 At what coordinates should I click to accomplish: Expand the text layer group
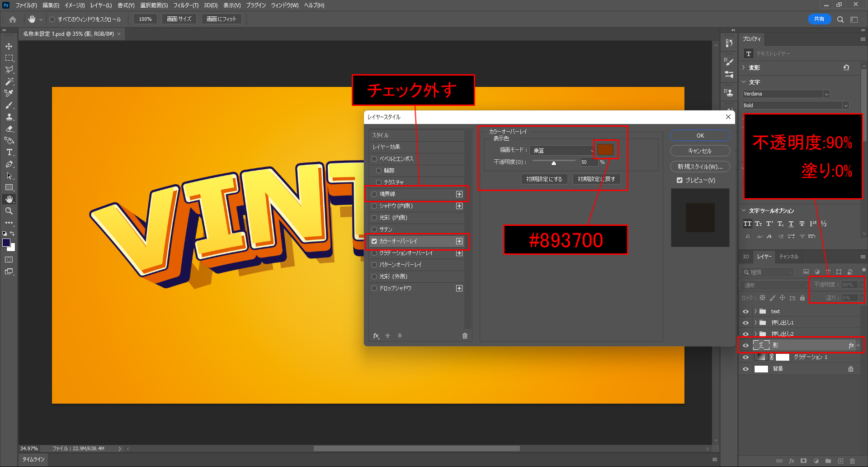pos(755,311)
